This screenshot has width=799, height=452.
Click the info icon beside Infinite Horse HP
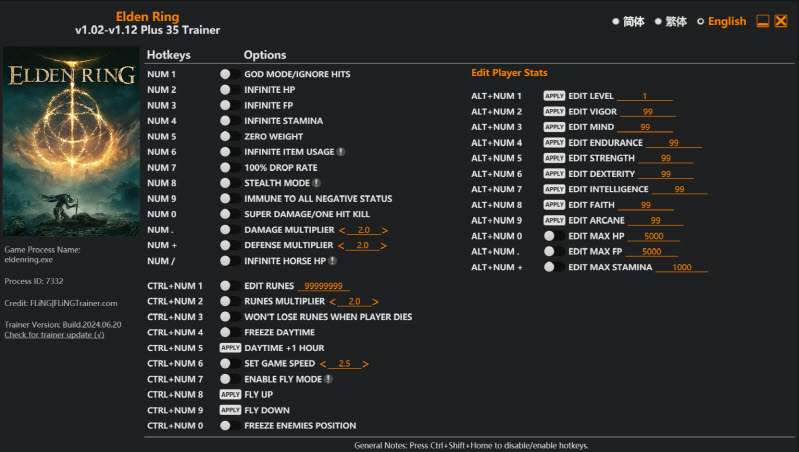tap(333, 261)
